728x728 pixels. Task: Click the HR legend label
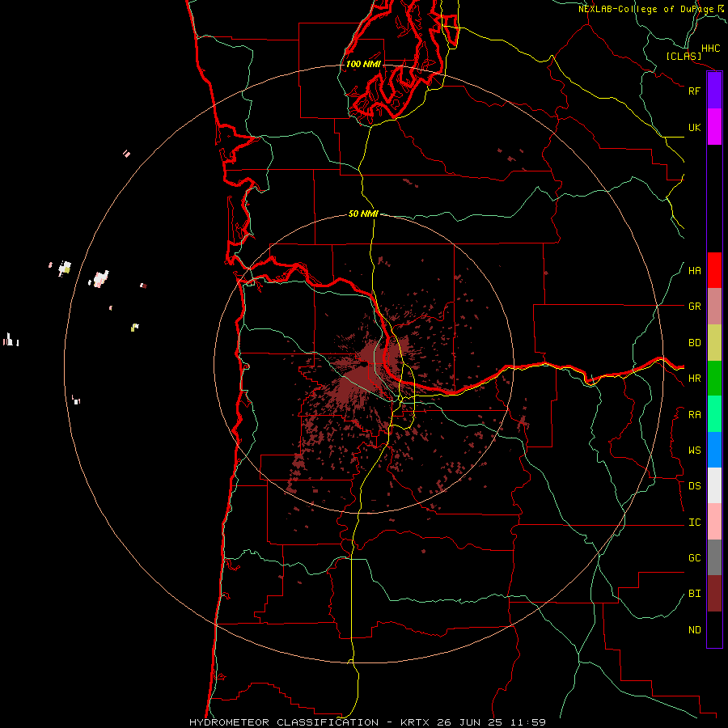pyautogui.click(x=695, y=379)
